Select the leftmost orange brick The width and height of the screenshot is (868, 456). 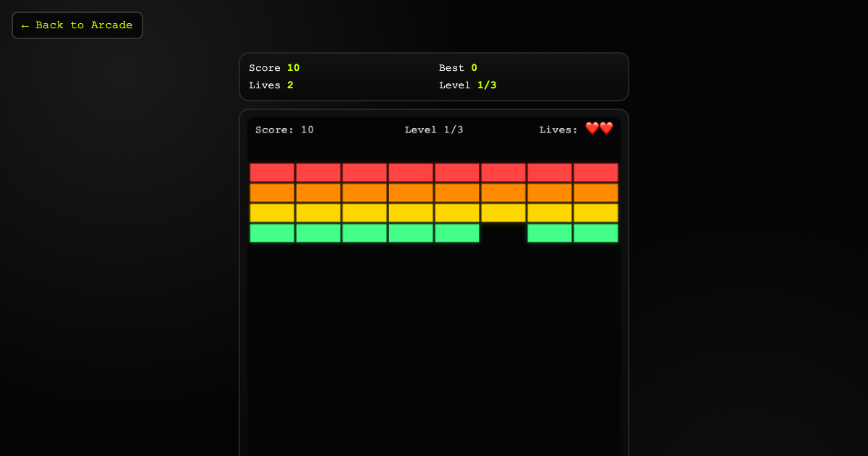coord(272,193)
